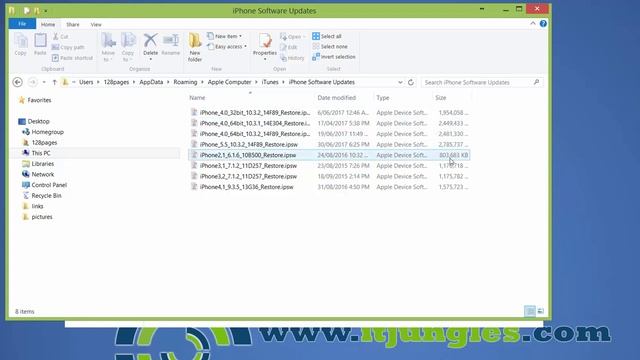640x360 pixels.
Task: Switch to large icons view in status bar
Action: click(x=540, y=311)
